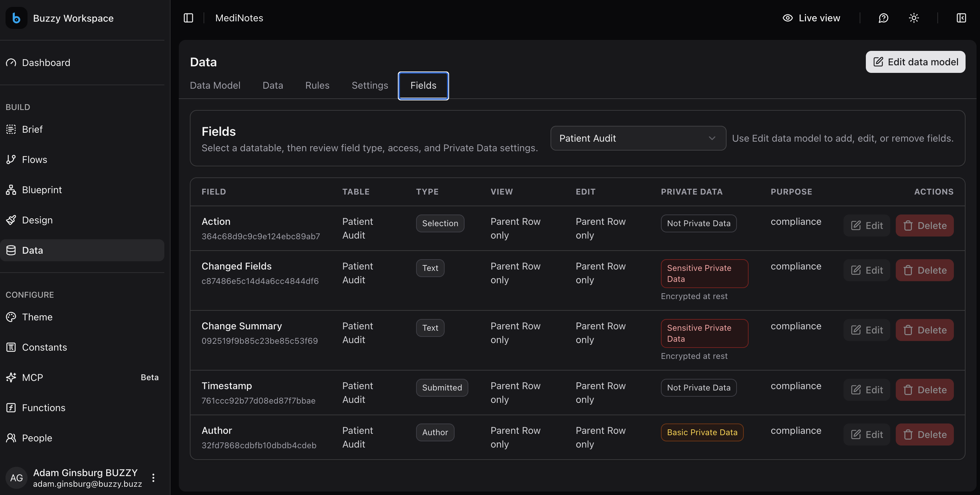The height and width of the screenshot is (495, 980).
Task: Click the Buzzy logo icon
Action: (x=17, y=18)
